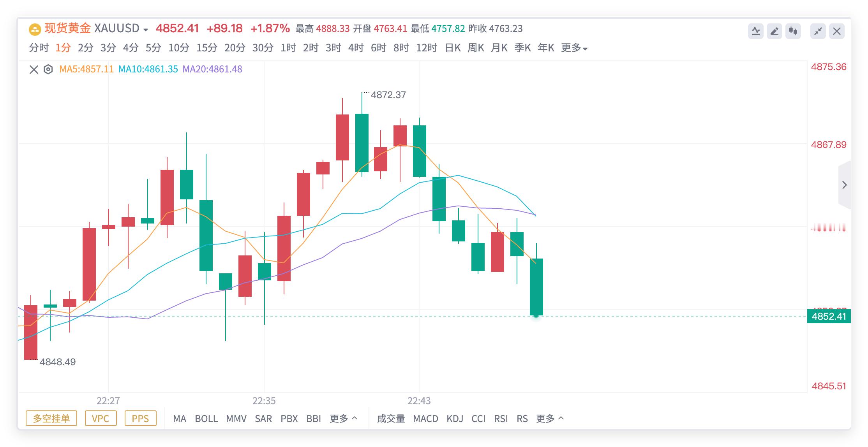Expand 更多 after the BBI indicator
Viewport: 868px width, 447px height.
pyautogui.click(x=343, y=419)
